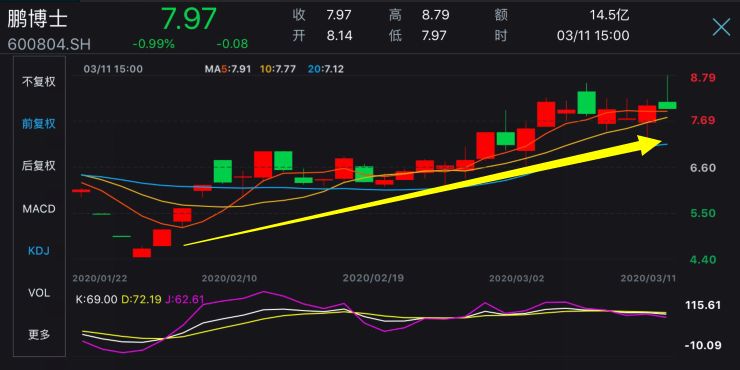
Task: Tap the -10.09 KDJ axis label
Action: pos(703,346)
